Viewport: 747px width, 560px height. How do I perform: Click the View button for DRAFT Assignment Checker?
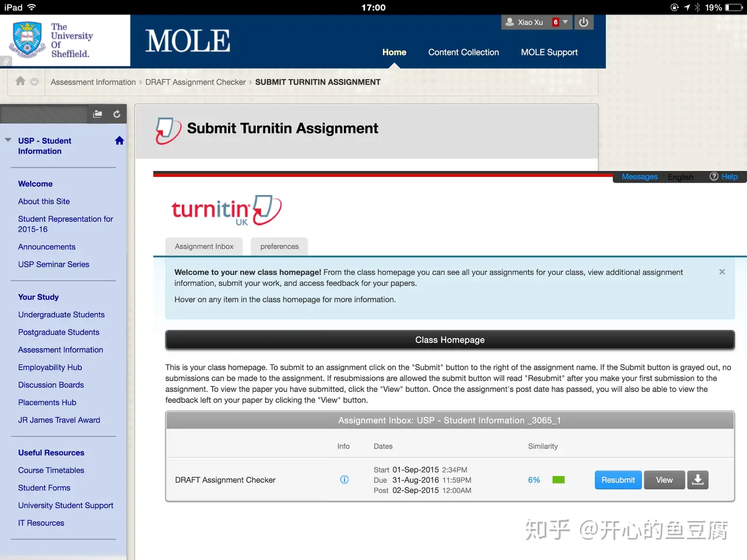click(x=664, y=480)
